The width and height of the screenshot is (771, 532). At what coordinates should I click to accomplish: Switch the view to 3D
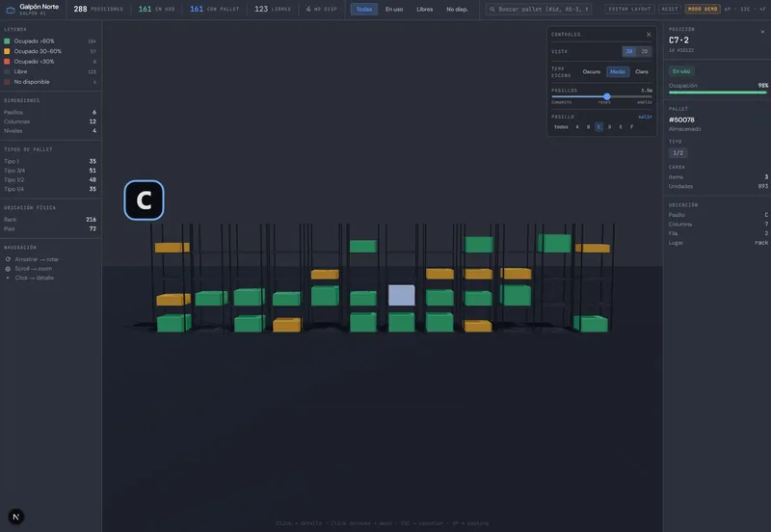(x=629, y=51)
